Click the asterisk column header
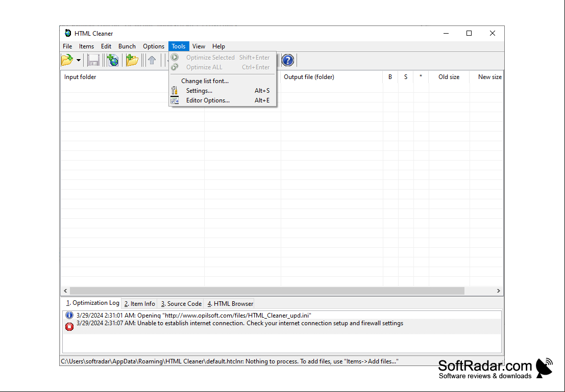Viewport: 565px width, 392px height. 421,77
